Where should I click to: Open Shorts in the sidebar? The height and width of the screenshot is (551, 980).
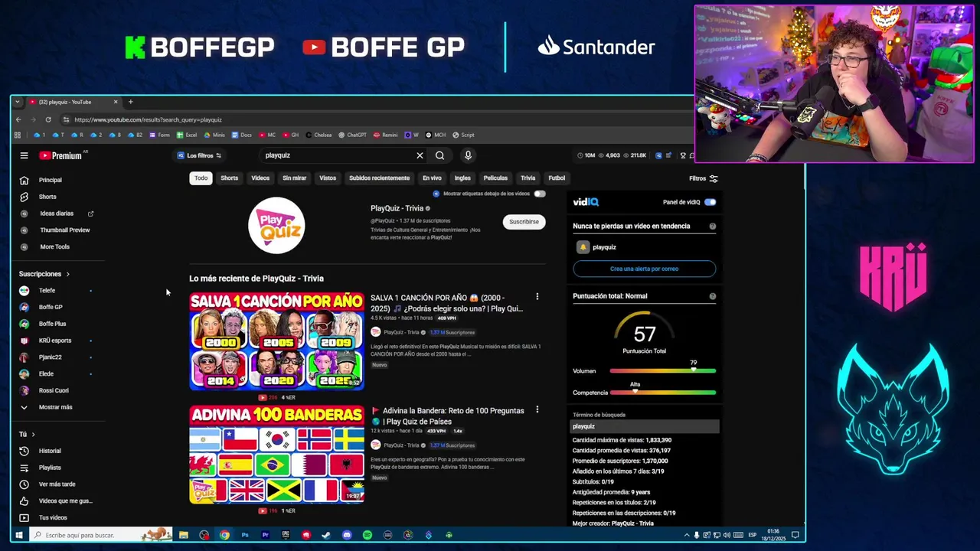[x=47, y=197]
